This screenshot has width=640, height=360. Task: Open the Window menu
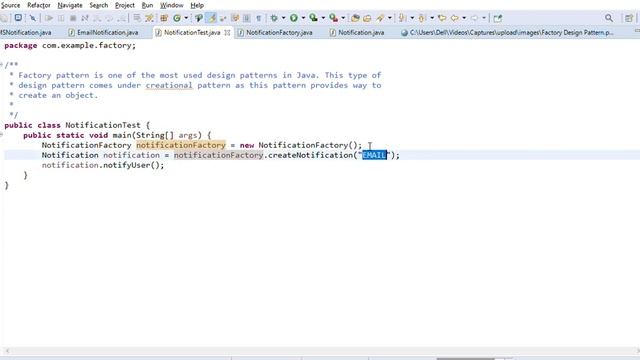coord(171,5)
